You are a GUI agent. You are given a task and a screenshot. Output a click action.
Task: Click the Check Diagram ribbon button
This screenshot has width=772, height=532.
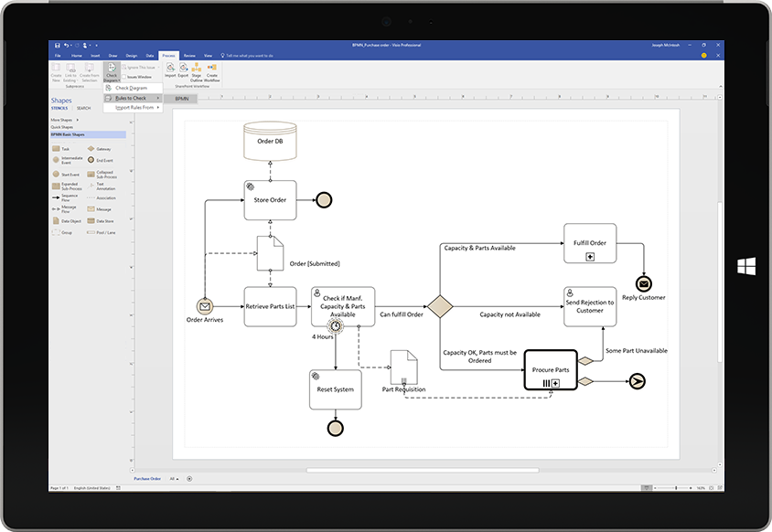point(112,71)
